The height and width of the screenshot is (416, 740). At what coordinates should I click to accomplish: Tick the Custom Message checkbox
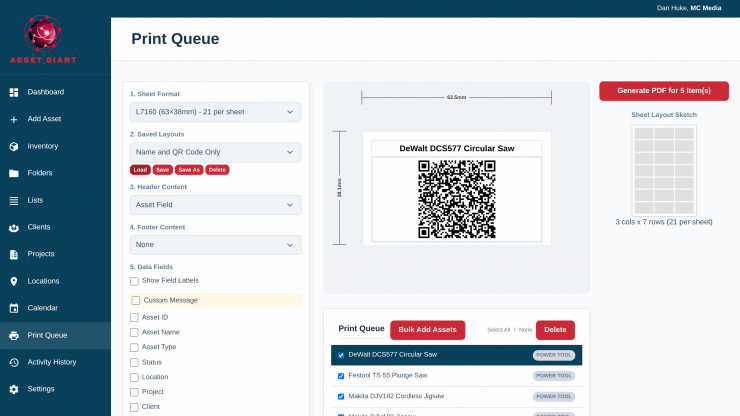pyautogui.click(x=136, y=300)
